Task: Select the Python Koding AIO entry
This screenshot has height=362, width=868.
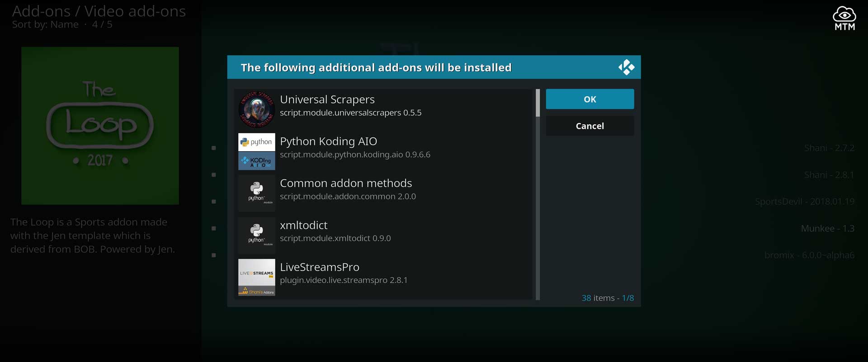Action: [384, 151]
